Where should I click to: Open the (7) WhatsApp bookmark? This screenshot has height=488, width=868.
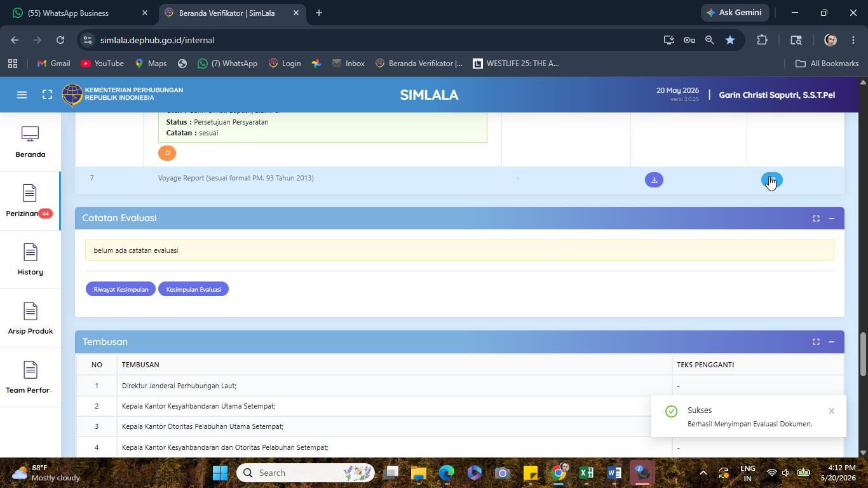coord(227,64)
